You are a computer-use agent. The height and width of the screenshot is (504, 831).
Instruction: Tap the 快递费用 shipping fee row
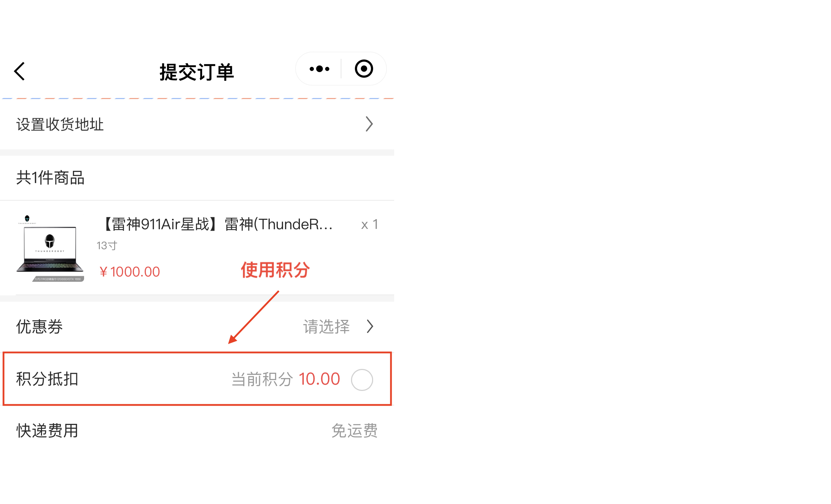(x=47, y=430)
